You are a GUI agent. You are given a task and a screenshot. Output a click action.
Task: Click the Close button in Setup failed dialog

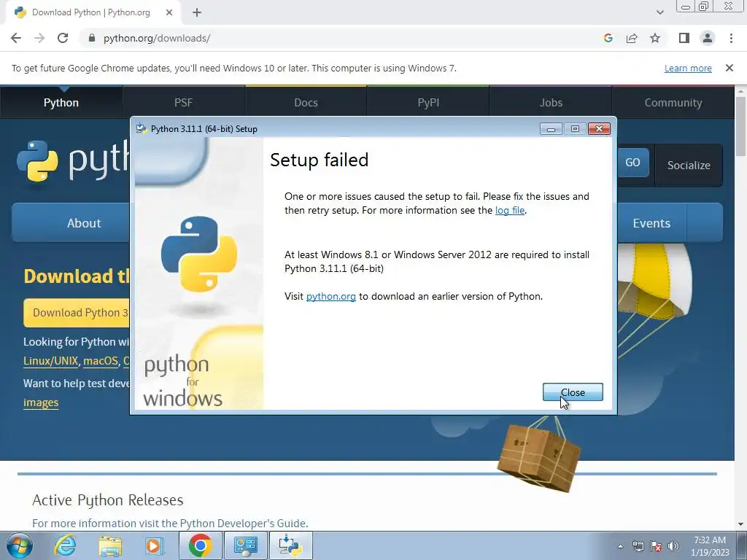point(573,392)
